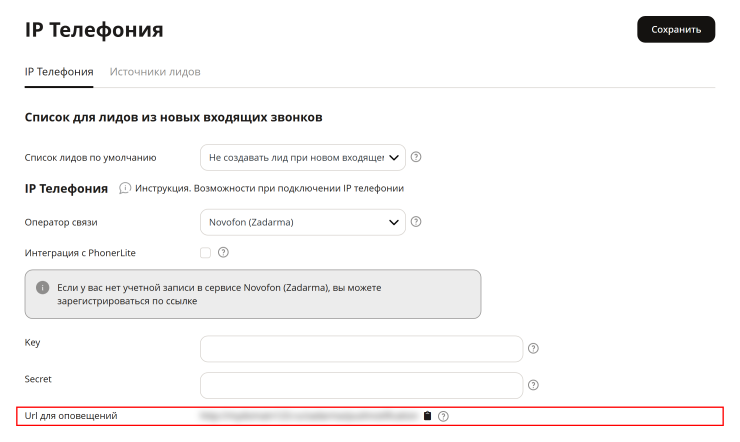Image resolution: width=740 pixels, height=442 pixels.
Task: Show help for the Secret field
Action: 533,385
